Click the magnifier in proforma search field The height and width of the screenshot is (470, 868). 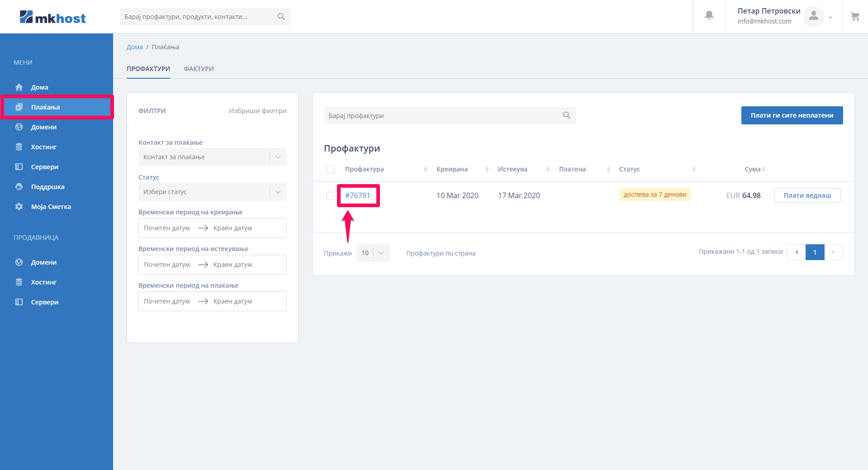[x=566, y=115]
